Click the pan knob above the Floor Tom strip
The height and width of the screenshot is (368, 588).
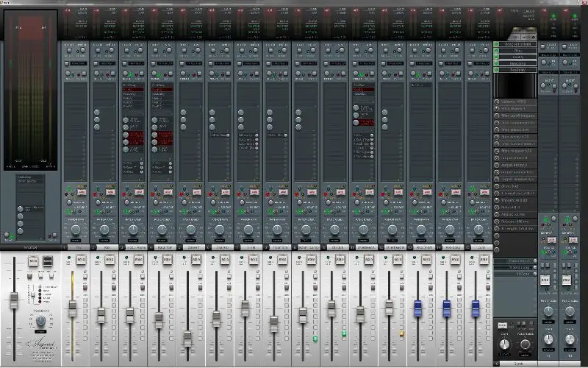(x=277, y=229)
